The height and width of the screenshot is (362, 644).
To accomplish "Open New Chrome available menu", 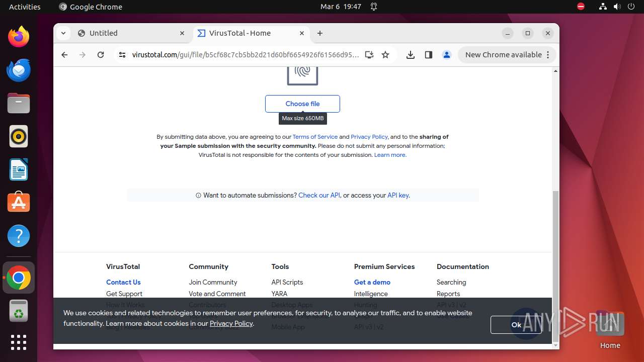I will coord(507,55).
